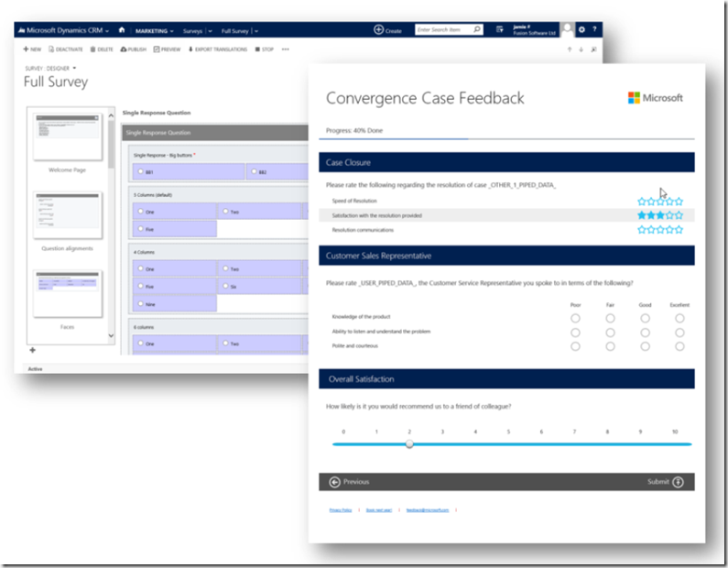Open Microsoft Dynamics CRM dropdown

pyautogui.click(x=107, y=31)
